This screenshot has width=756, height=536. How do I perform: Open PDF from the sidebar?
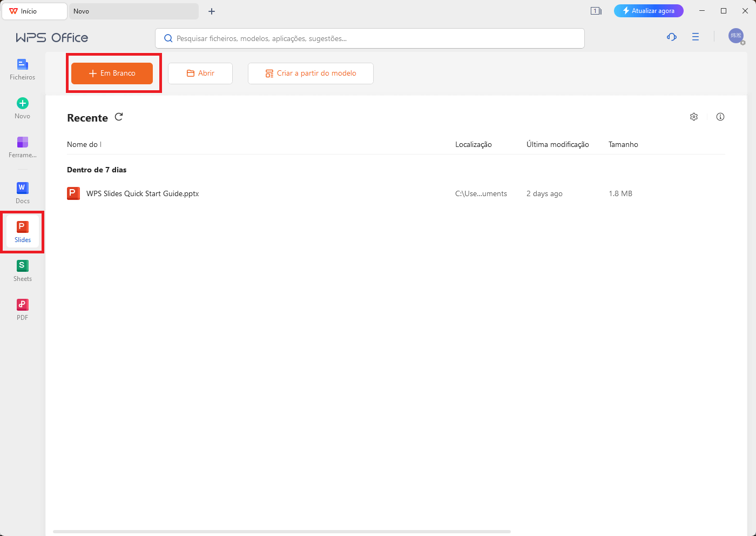(x=23, y=310)
